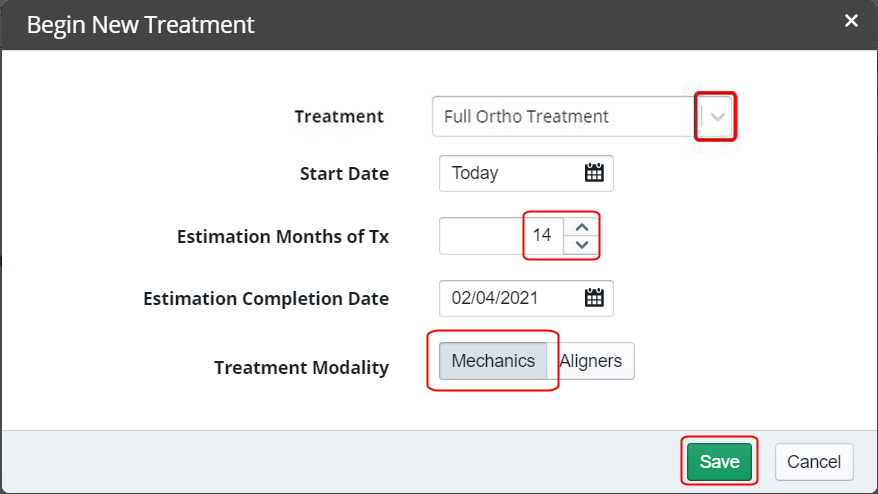
Task: Open the Start Date calendar picker icon
Action: click(x=594, y=173)
